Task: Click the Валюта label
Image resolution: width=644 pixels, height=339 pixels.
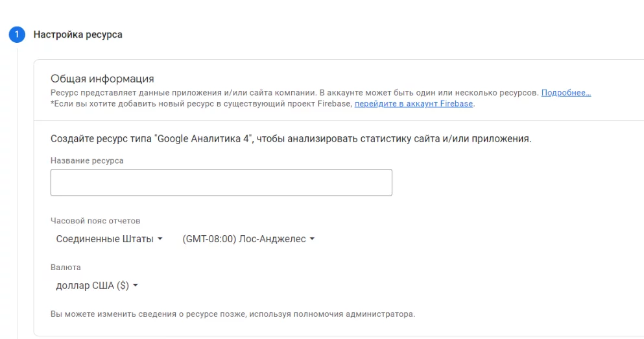Action: tap(66, 268)
